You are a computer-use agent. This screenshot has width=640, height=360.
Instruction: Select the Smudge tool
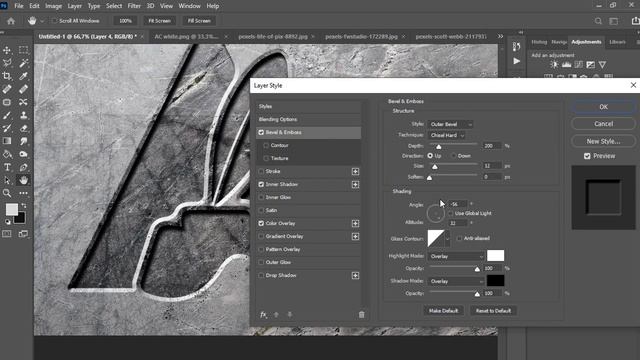click(x=23, y=141)
